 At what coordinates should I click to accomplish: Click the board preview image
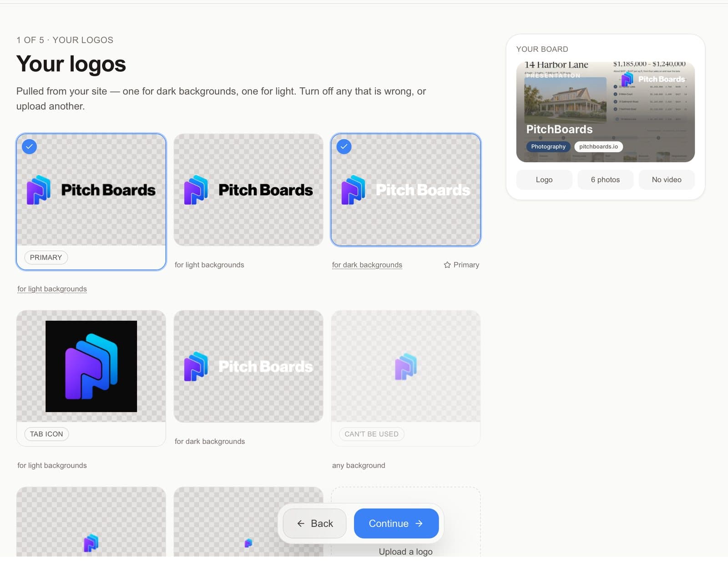605,112
